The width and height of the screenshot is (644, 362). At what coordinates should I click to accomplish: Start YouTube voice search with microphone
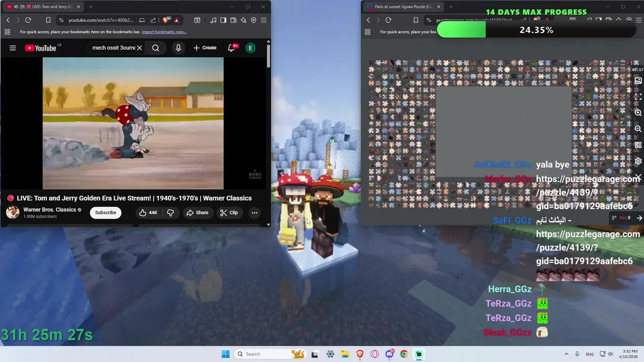tap(178, 48)
